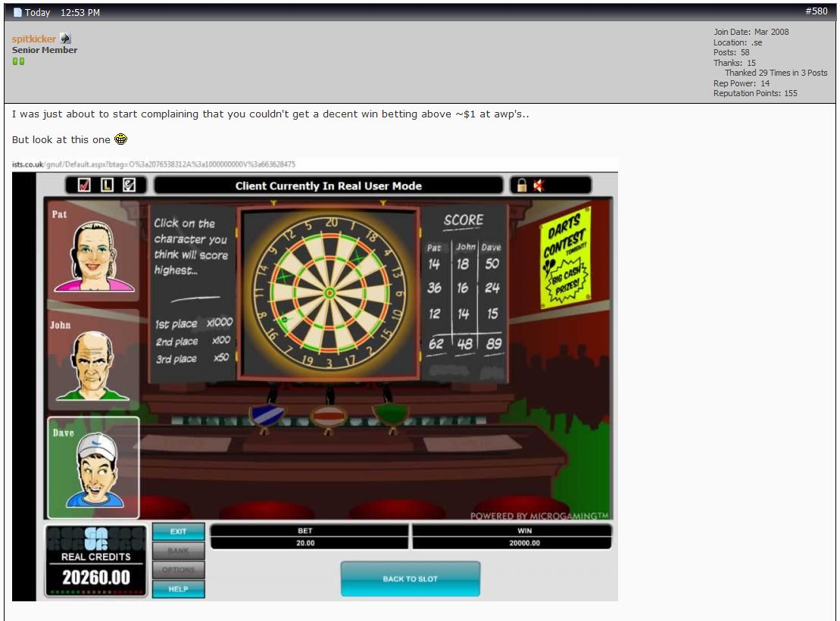Click the green reputation bar under Senior Member

[x=18, y=61]
